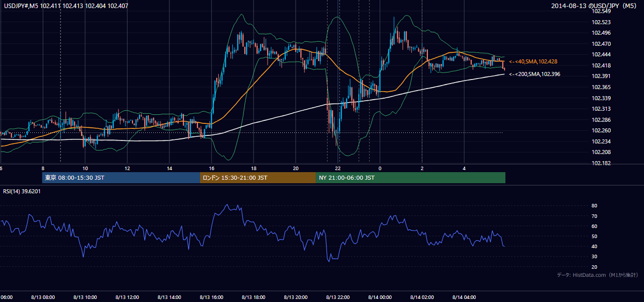Click RSI scale value 50
644x302 pixels.
point(594,236)
